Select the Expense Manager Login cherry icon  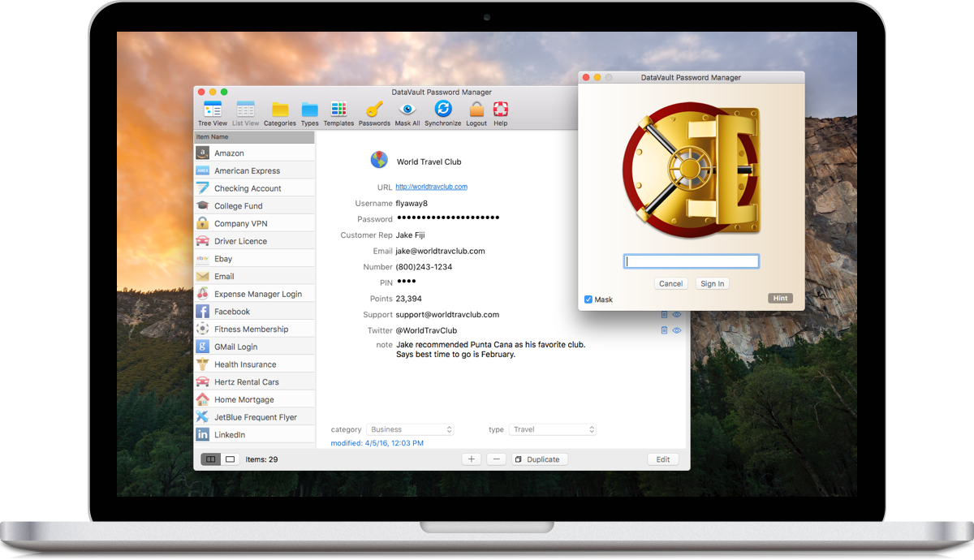point(202,294)
